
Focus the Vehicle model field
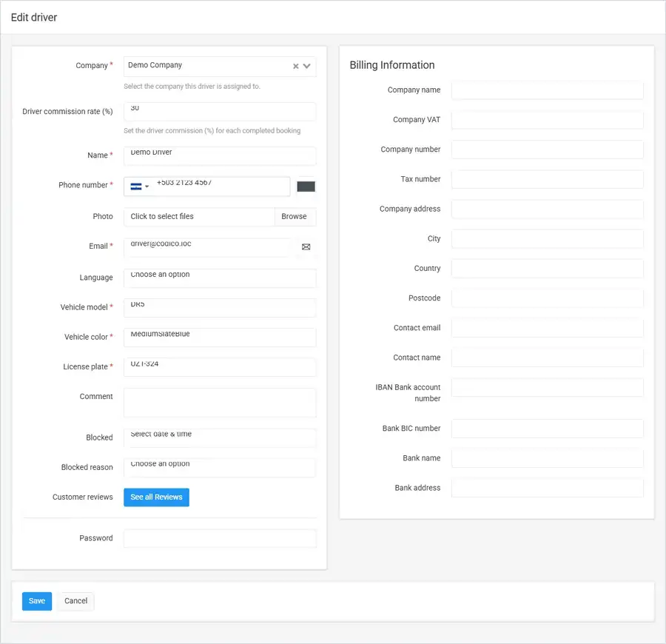[x=220, y=307]
